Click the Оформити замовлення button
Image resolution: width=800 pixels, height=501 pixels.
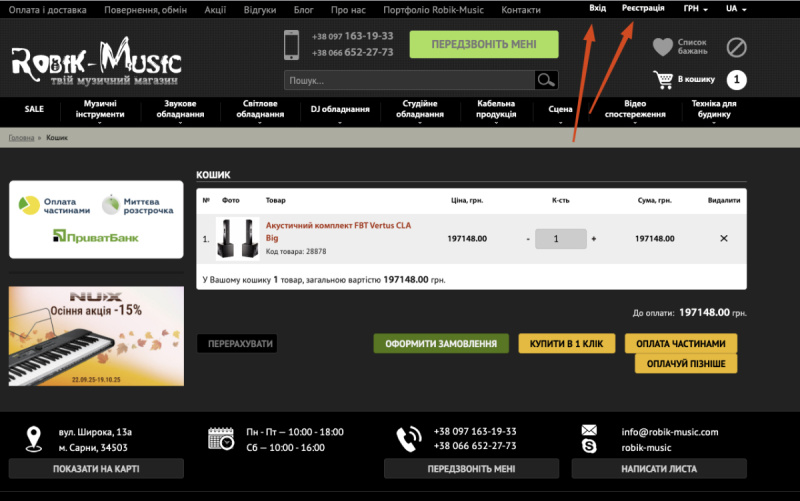tap(440, 344)
